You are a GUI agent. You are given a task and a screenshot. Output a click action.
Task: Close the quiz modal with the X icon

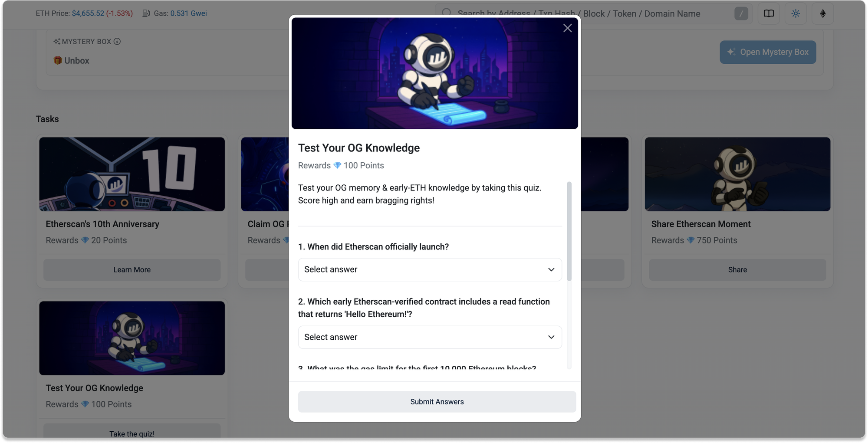point(567,28)
